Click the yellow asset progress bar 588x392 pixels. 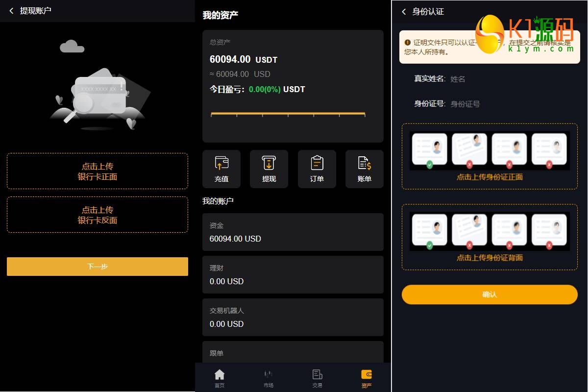tap(288, 114)
